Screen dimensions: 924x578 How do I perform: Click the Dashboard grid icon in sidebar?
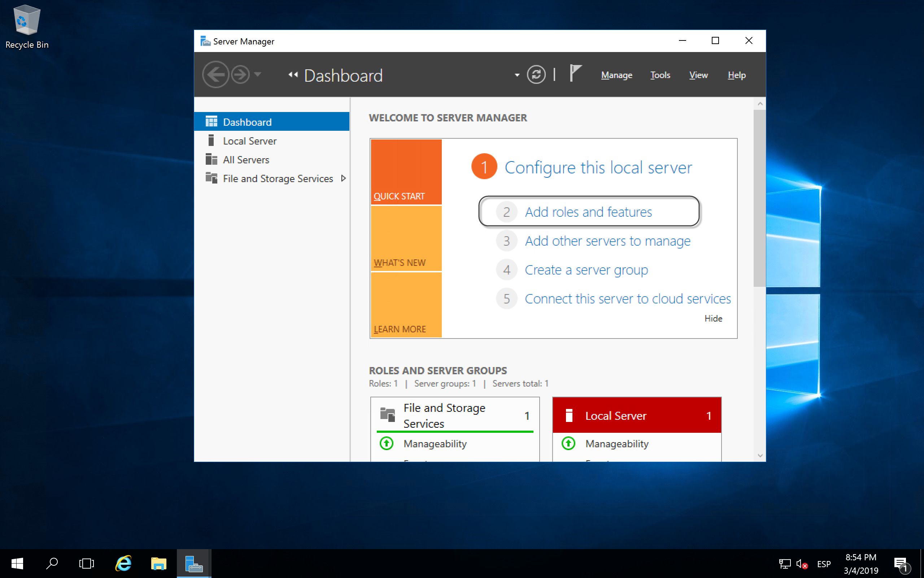pos(211,122)
